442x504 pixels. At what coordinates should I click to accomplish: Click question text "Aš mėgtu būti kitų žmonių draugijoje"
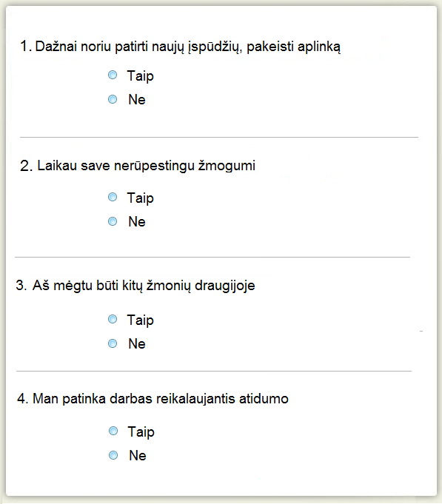[144, 286]
